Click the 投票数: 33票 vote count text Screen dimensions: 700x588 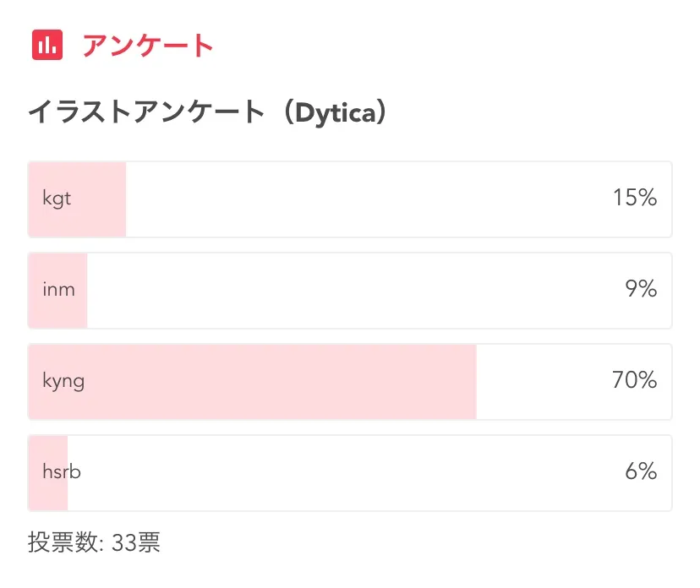[x=94, y=542]
